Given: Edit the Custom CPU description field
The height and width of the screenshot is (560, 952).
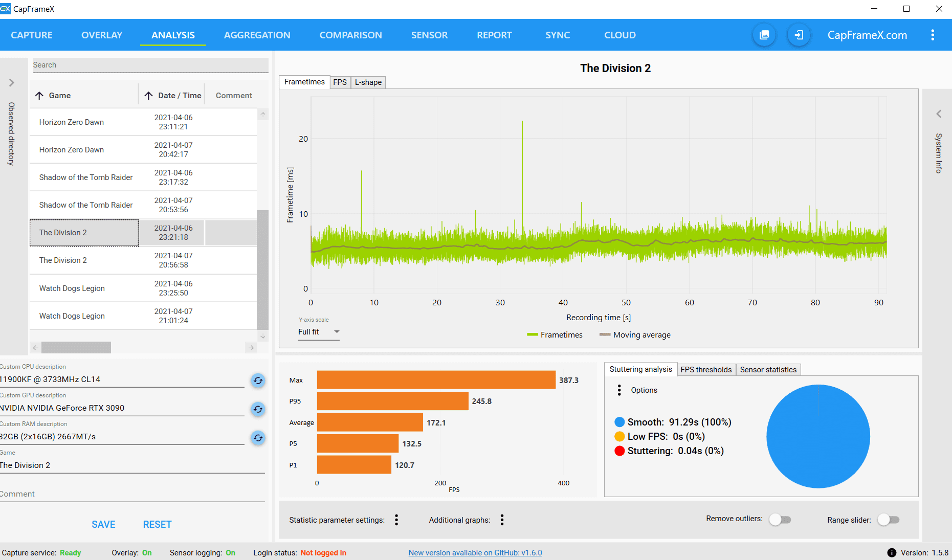Looking at the screenshot, I should (122, 379).
